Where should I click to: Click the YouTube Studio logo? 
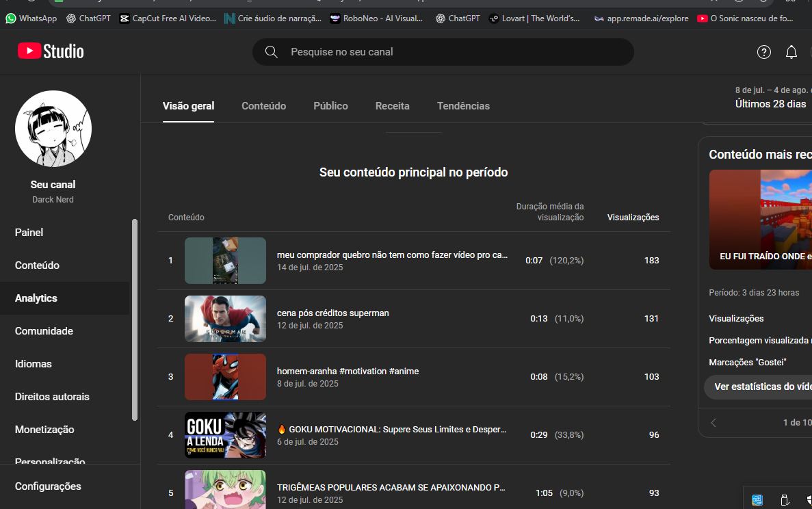click(51, 51)
